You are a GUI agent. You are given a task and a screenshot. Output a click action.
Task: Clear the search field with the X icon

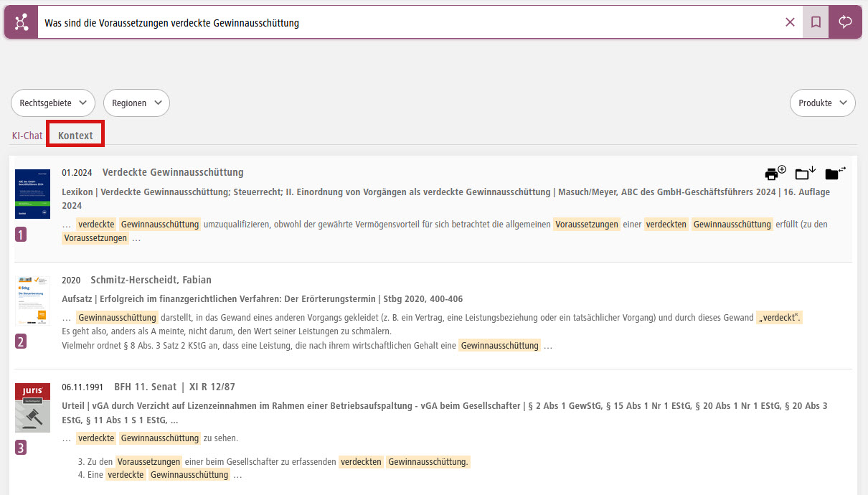790,22
